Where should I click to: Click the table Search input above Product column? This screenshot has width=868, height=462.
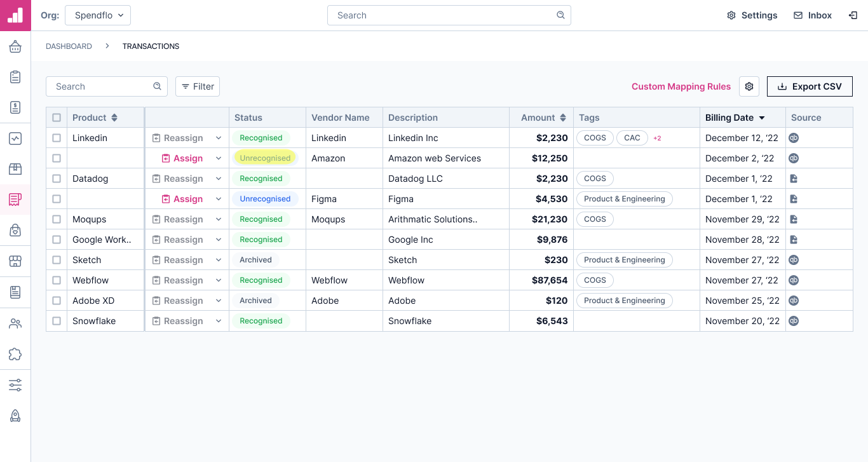coord(107,86)
